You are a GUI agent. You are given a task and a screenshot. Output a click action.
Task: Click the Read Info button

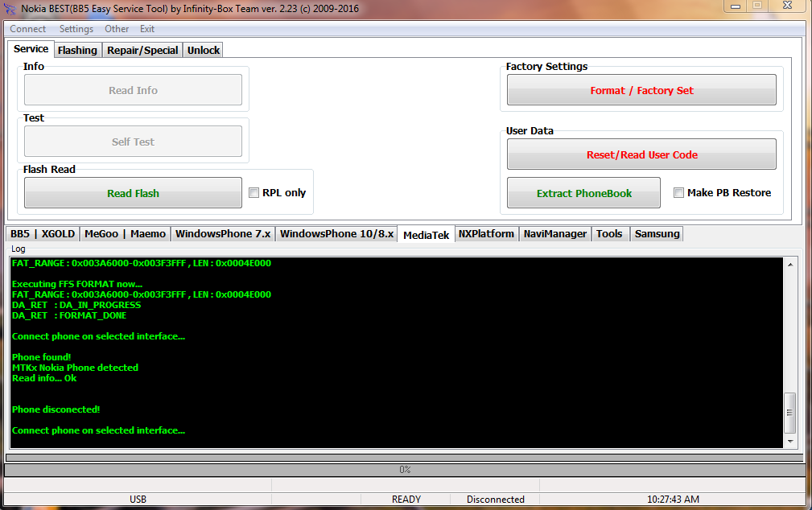pyautogui.click(x=133, y=90)
